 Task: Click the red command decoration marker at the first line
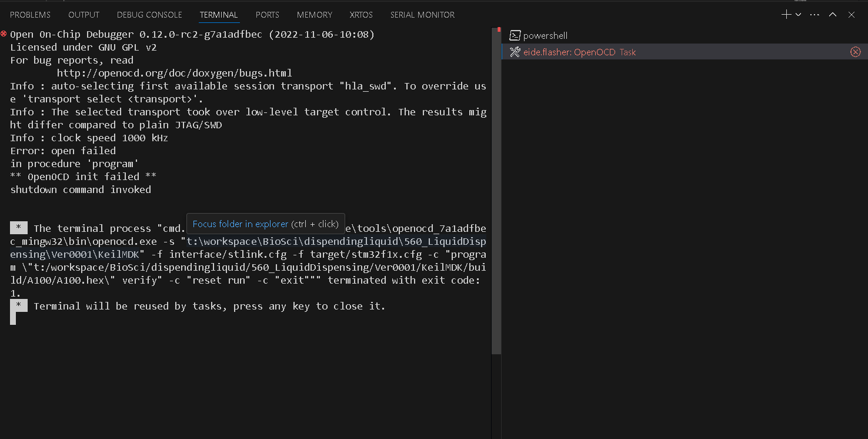click(x=4, y=34)
